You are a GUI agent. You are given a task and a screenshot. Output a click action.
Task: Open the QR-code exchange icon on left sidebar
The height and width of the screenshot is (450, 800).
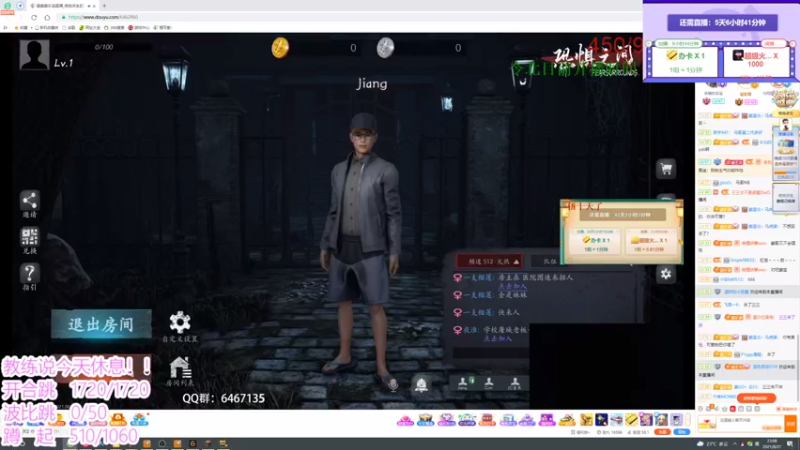point(30,237)
